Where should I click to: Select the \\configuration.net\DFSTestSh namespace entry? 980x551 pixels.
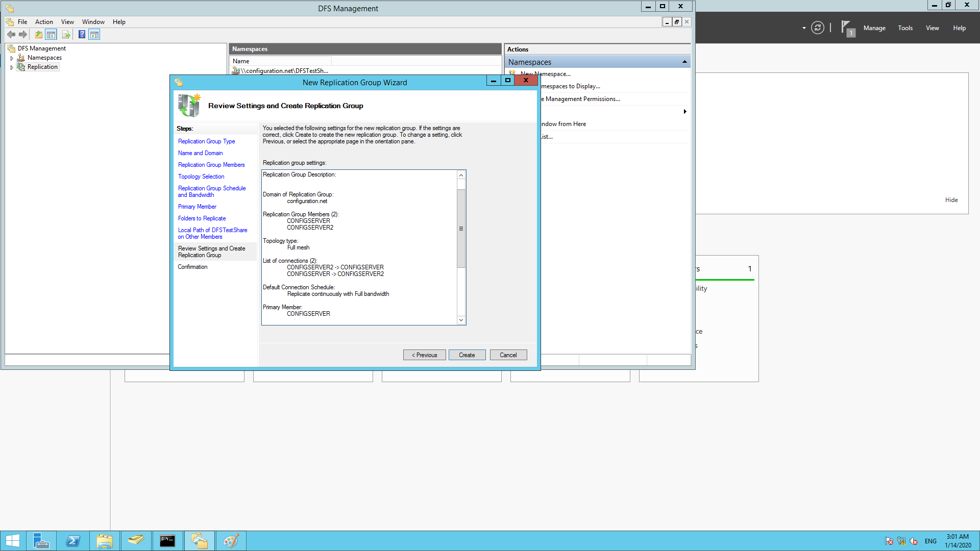281,70
